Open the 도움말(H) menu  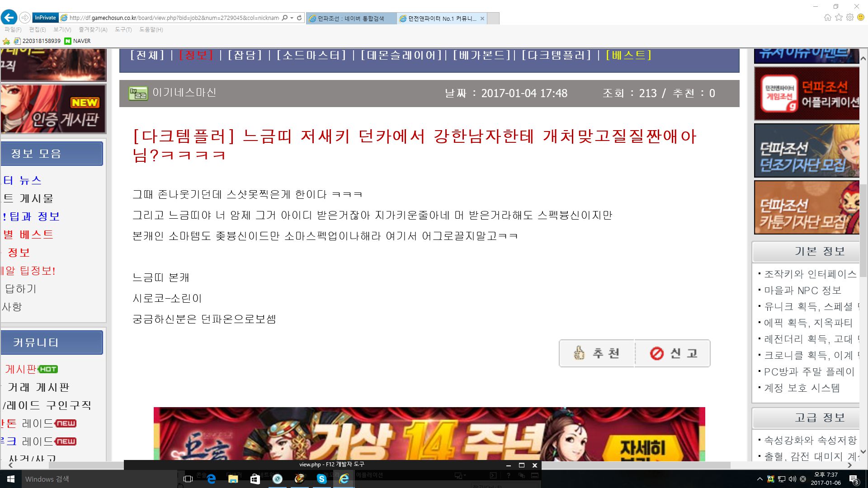pyautogui.click(x=151, y=29)
